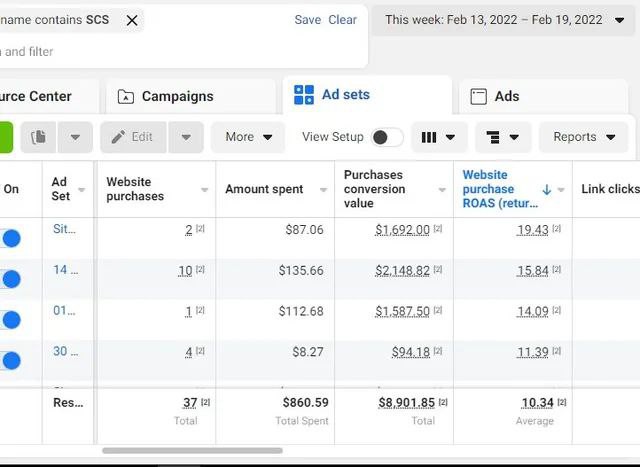The height and width of the screenshot is (467, 640).
Task: Switch to the Campaigns tab
Action: 177,96
